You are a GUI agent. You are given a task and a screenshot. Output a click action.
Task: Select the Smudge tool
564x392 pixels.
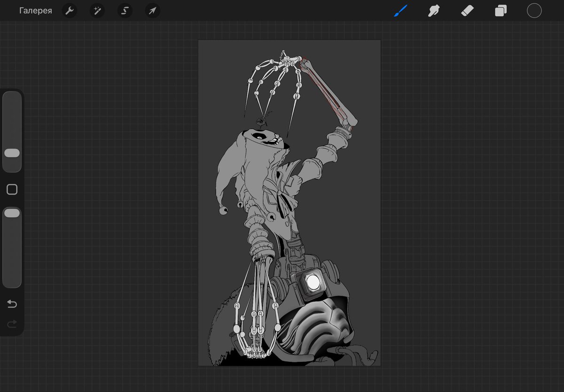(434, 11)
